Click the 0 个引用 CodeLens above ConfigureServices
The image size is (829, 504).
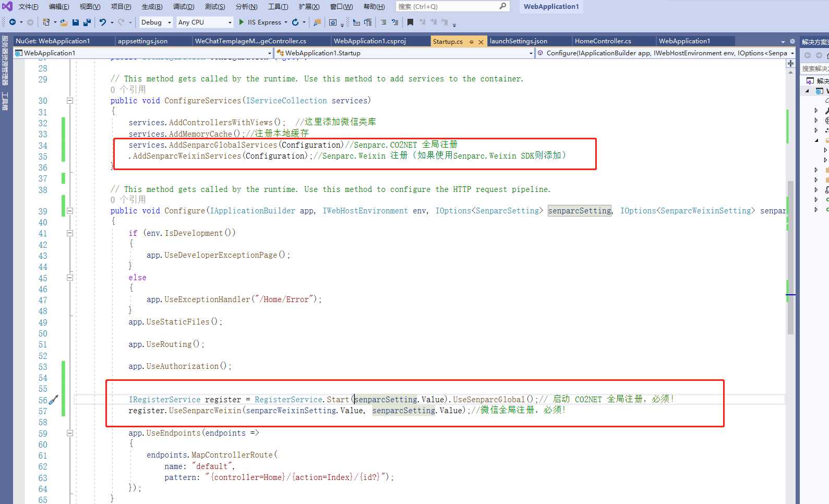pos(128,90)
